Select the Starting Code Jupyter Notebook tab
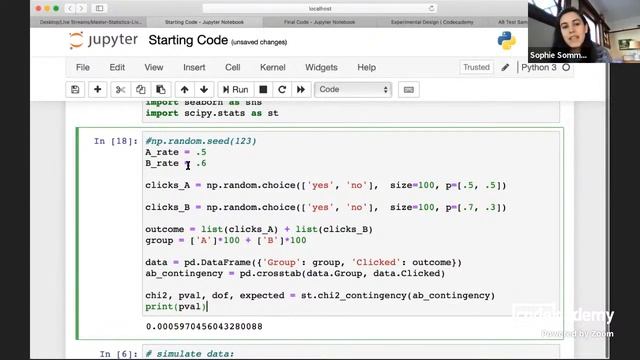The image size is (640, 360). tap(204, 22)
